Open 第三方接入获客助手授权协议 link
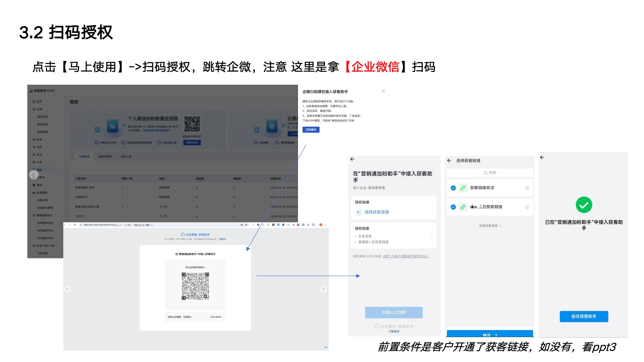 coord(405,256)
